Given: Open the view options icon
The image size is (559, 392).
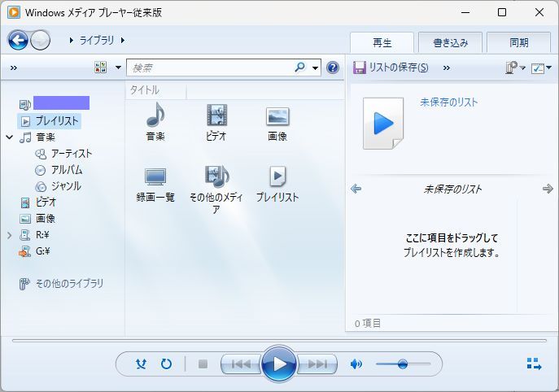Looking at the screenshot, I should 101,68.
